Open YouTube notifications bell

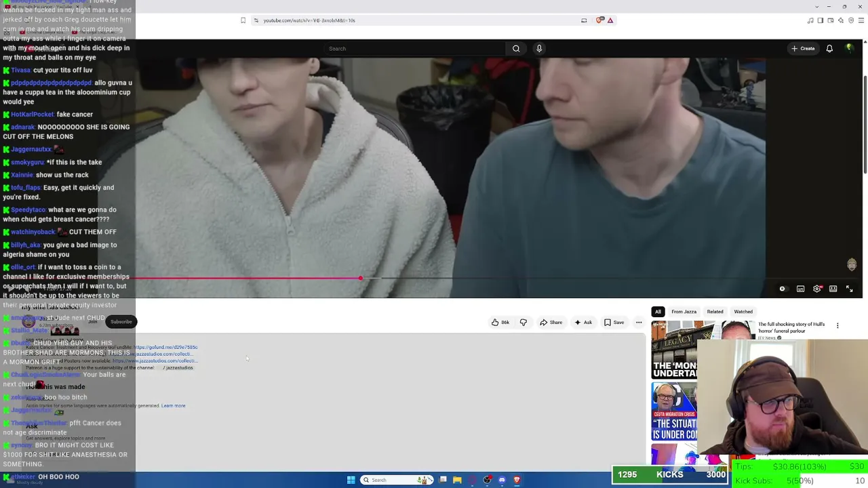(829, 49)
